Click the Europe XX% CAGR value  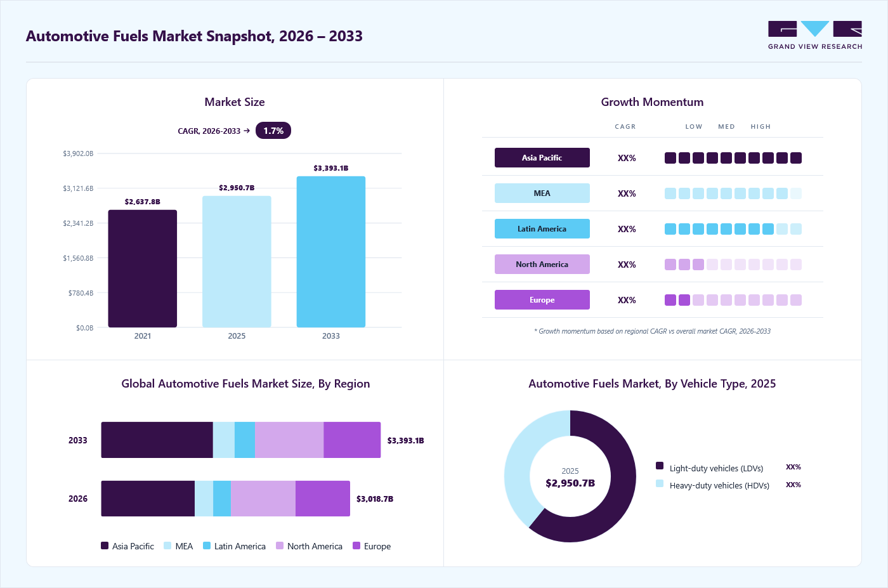pos(627,300)
